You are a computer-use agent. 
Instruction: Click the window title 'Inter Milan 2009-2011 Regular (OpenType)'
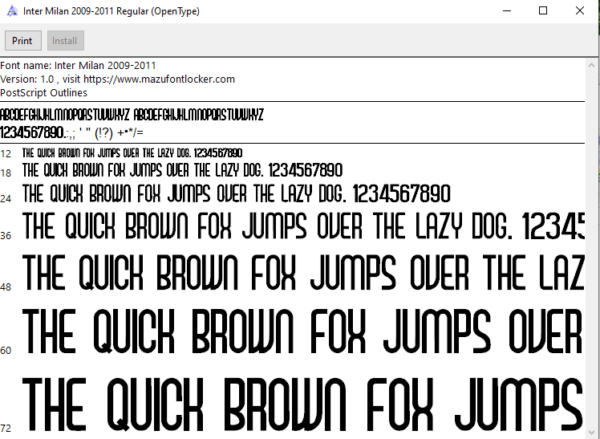click(x=111, y=11)
